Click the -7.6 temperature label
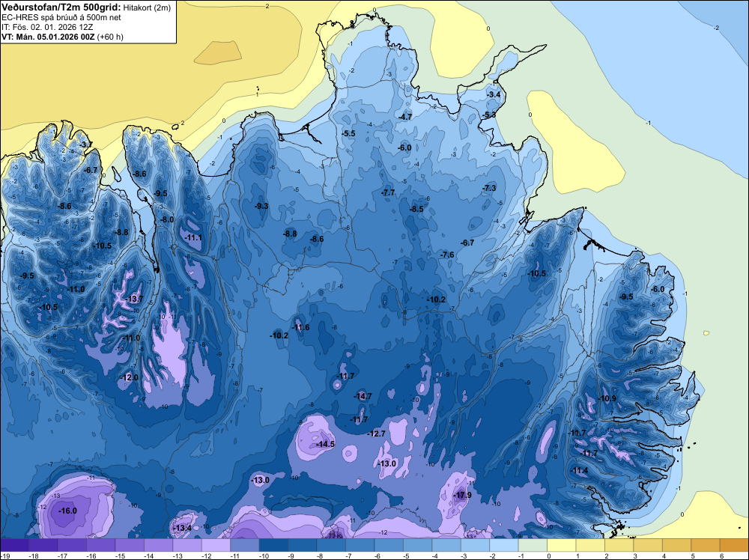749x560 pixels. [447, 255]
